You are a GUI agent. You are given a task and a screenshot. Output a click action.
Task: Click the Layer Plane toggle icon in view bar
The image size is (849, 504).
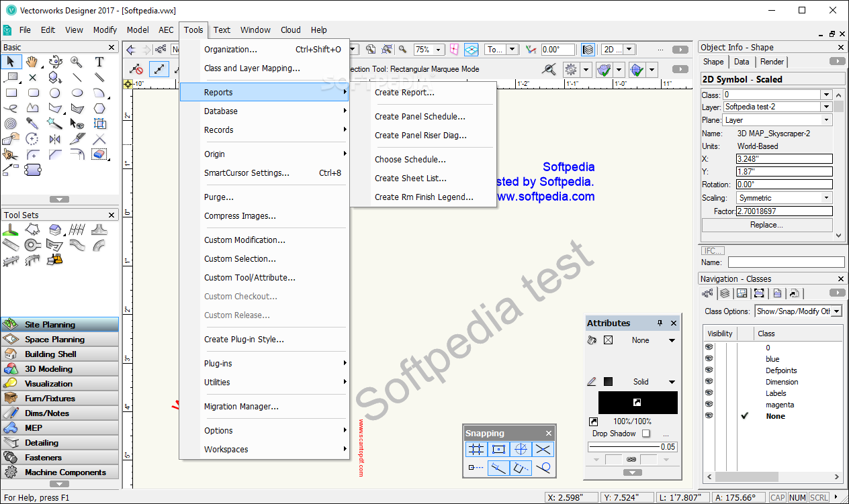click(472, 50)
